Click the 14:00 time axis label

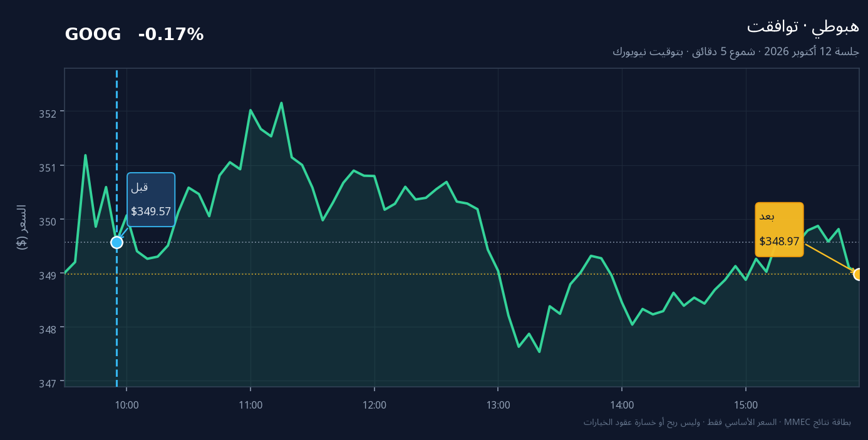[622, 405]
